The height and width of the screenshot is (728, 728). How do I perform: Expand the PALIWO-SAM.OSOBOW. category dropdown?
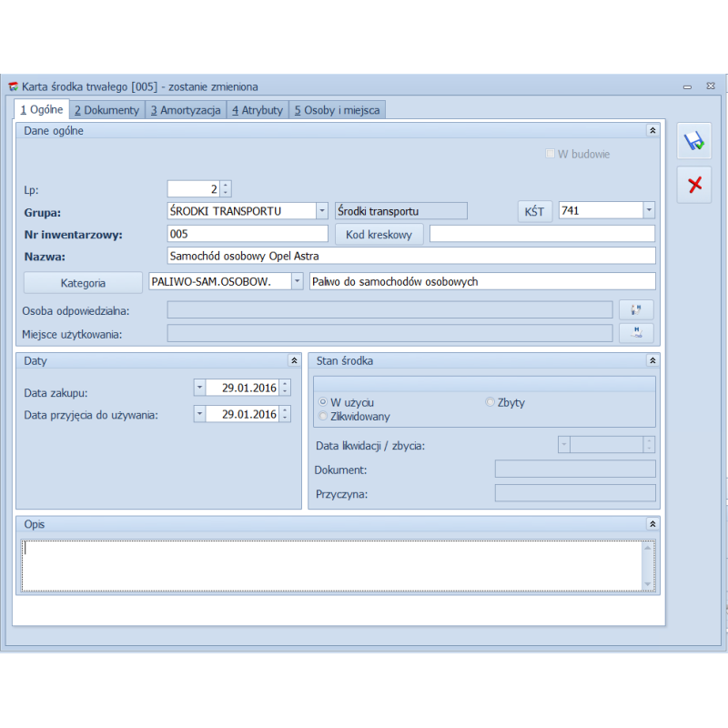(297, 282)
